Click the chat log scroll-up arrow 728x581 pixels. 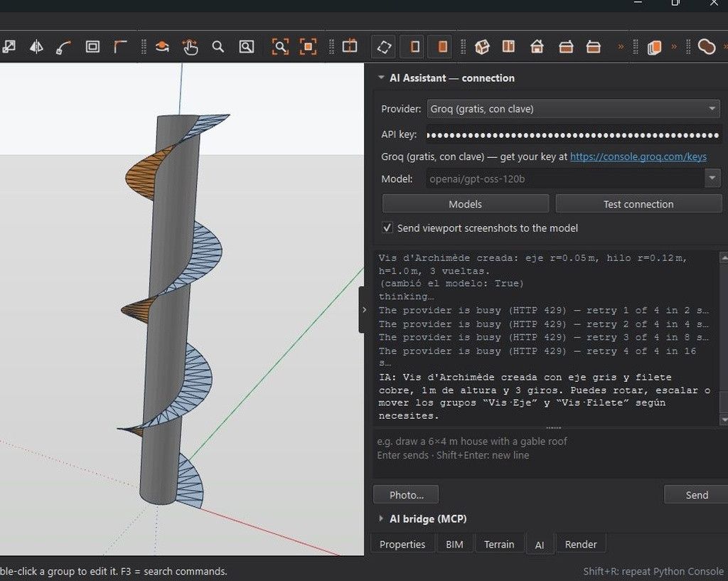click(x=723, y=257)
